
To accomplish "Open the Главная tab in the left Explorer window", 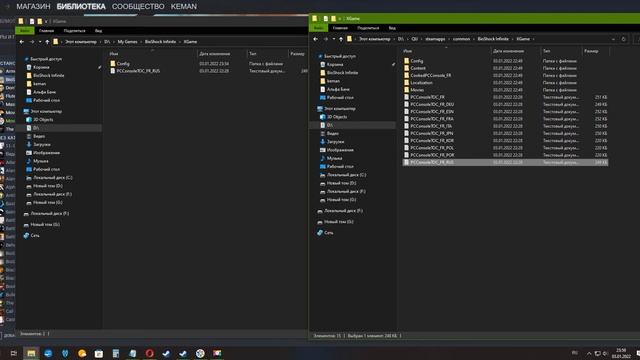I will [46, 31].
